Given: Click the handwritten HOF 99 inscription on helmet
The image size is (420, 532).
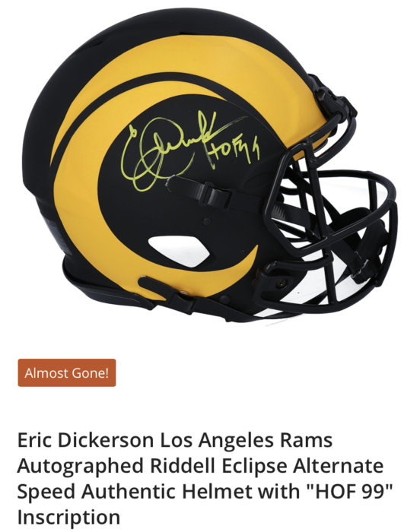Looking at the screenshot, I should [235, 154].
